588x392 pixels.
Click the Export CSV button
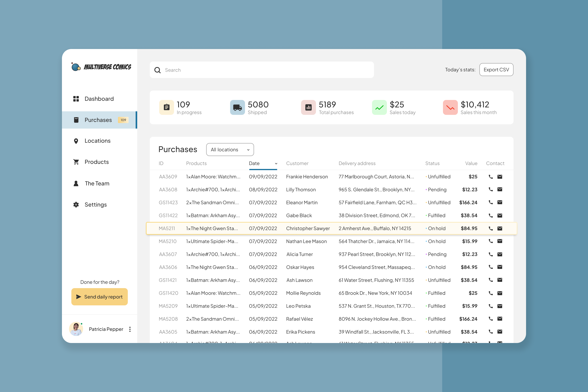(x=496, y=70)
